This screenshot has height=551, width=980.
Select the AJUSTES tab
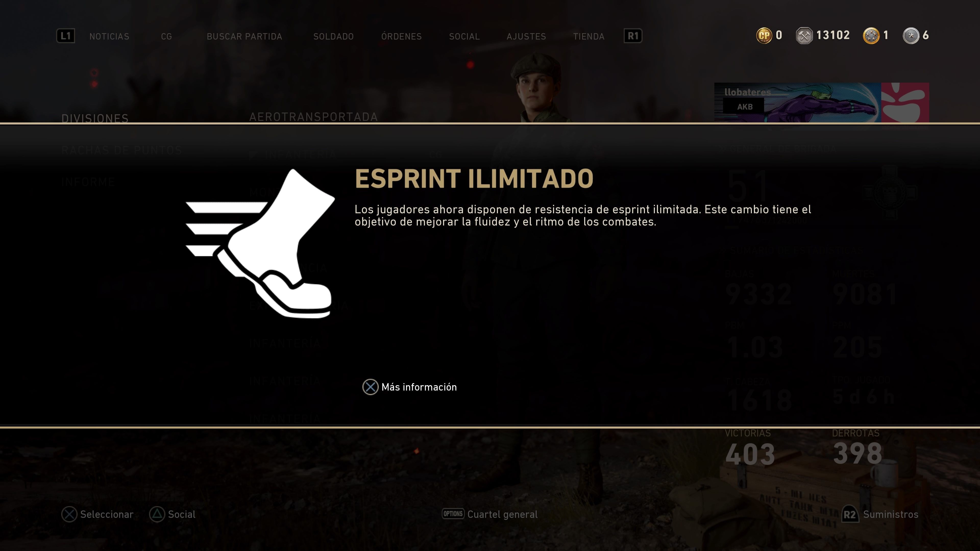click(526, 36)
